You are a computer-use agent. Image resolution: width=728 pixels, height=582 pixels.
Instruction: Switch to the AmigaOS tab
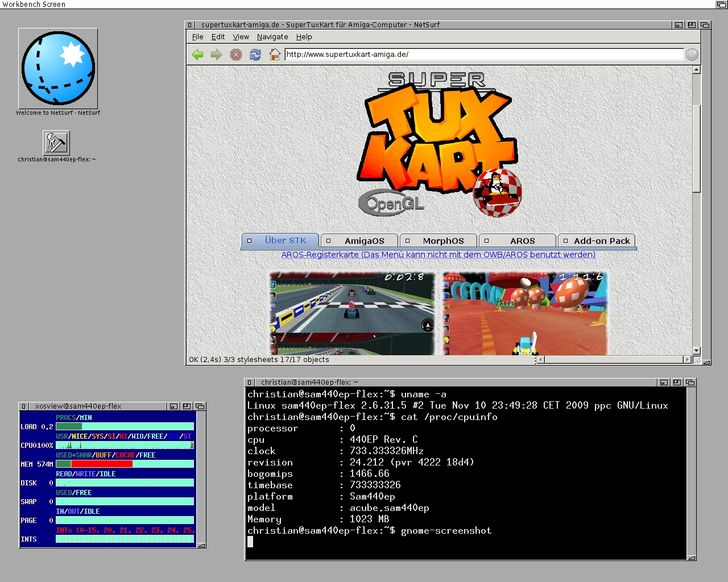coord(359,241)
